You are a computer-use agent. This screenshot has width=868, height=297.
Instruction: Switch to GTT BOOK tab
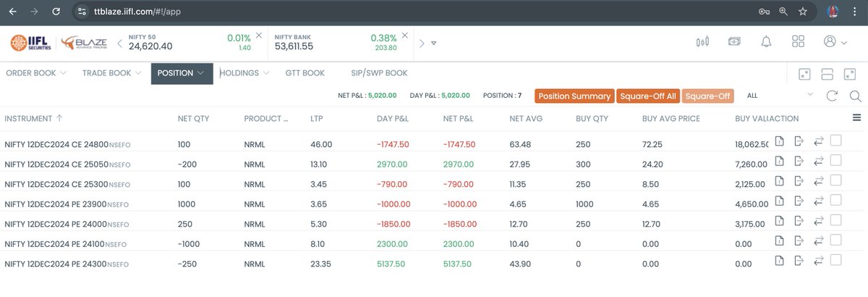305,73
